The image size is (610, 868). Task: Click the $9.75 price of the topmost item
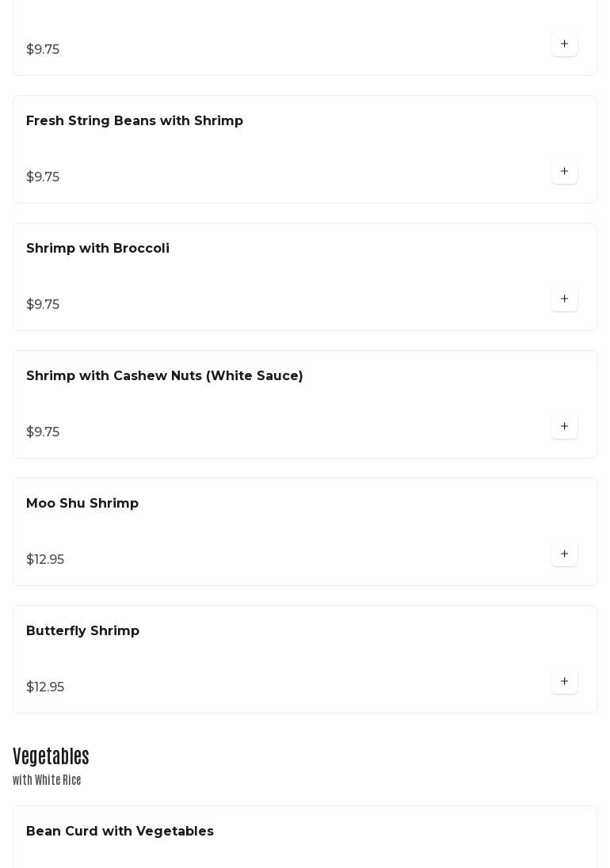click(43, 50)
